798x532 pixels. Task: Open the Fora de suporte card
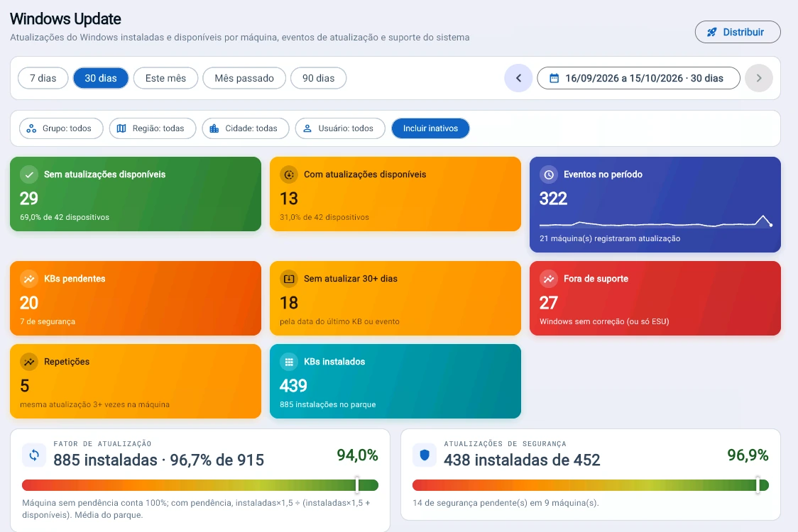click(x=655, y=298)
